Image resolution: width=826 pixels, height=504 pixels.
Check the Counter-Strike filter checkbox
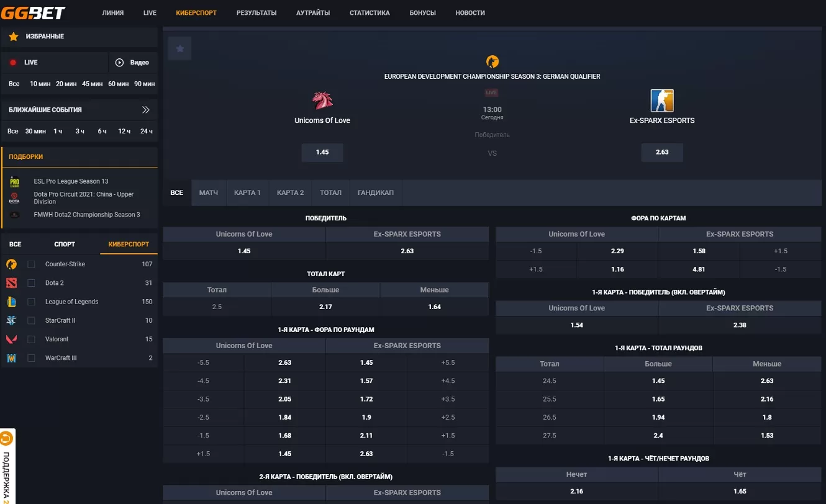[31, 264]
